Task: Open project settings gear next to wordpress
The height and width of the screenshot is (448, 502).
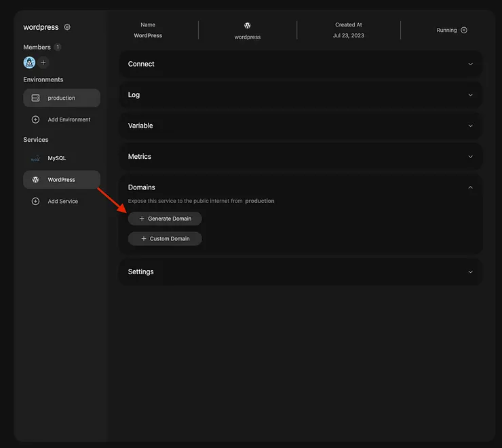Action: point(67,27)
